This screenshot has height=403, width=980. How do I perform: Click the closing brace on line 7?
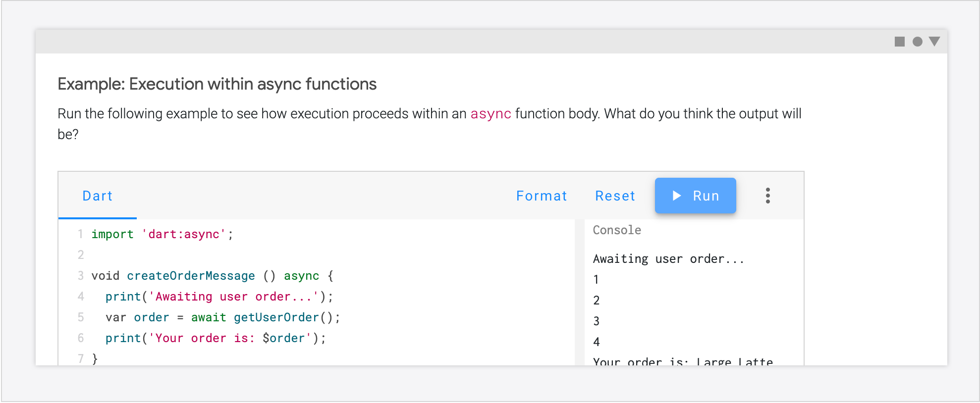pos(95,358)
